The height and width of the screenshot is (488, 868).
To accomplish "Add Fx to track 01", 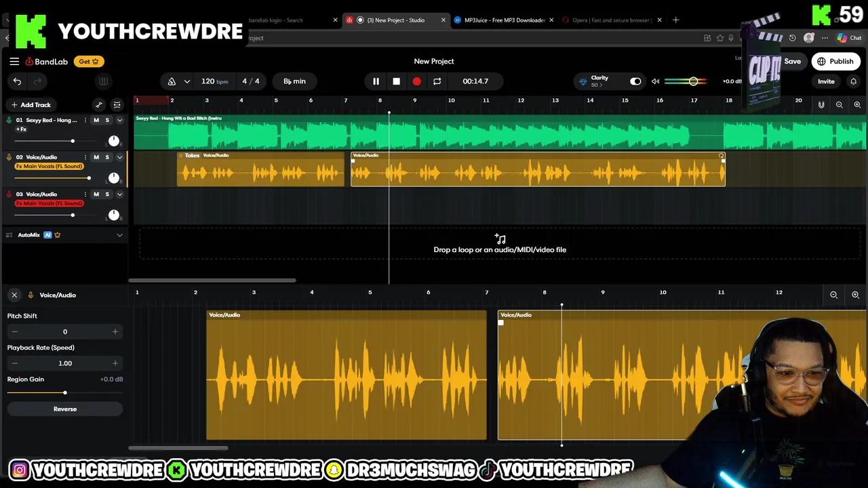I will (x=21, y=129).
